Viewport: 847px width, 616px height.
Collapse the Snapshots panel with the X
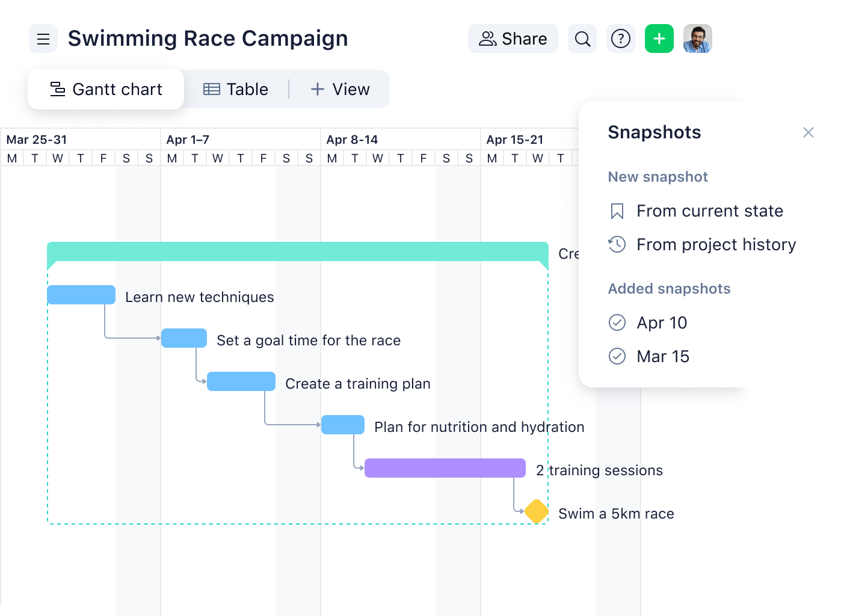[x=808, y=132]
